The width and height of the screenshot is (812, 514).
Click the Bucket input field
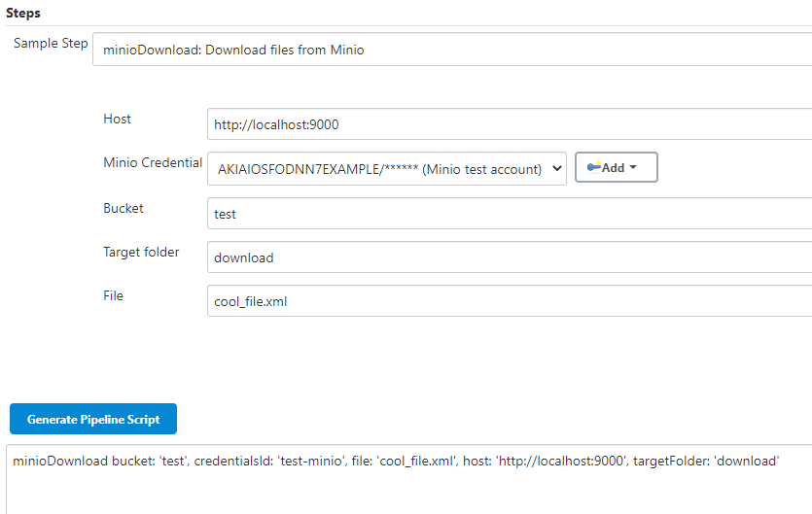pos(510,213)
